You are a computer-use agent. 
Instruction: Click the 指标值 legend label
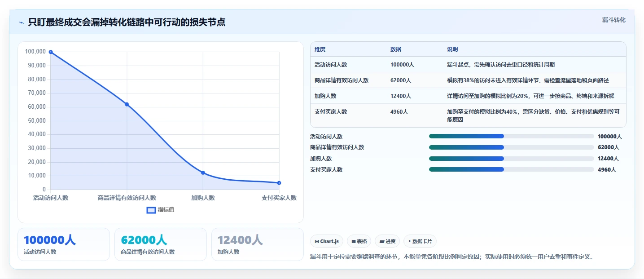tap(166, 210)
